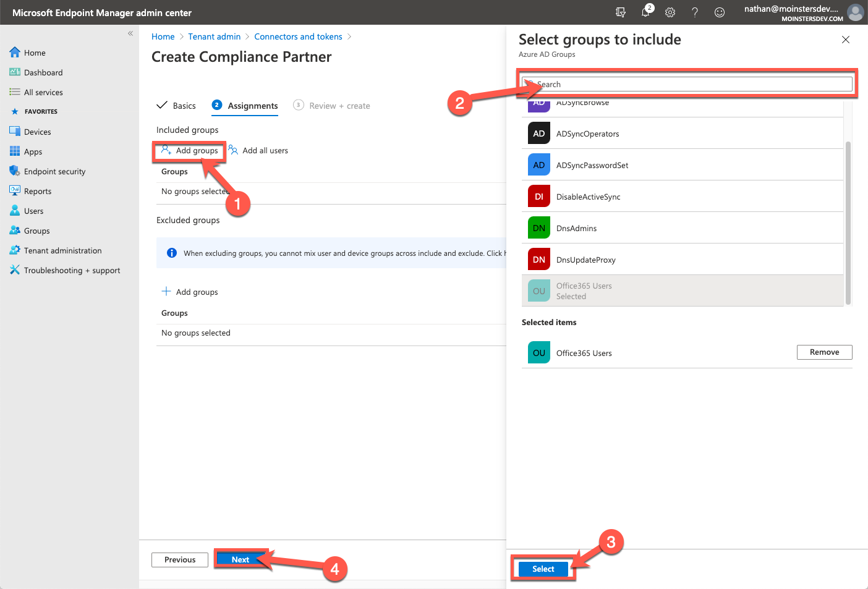Open the Reports section
The width and height of the screenshot is (868, 589).
(38, 191)
